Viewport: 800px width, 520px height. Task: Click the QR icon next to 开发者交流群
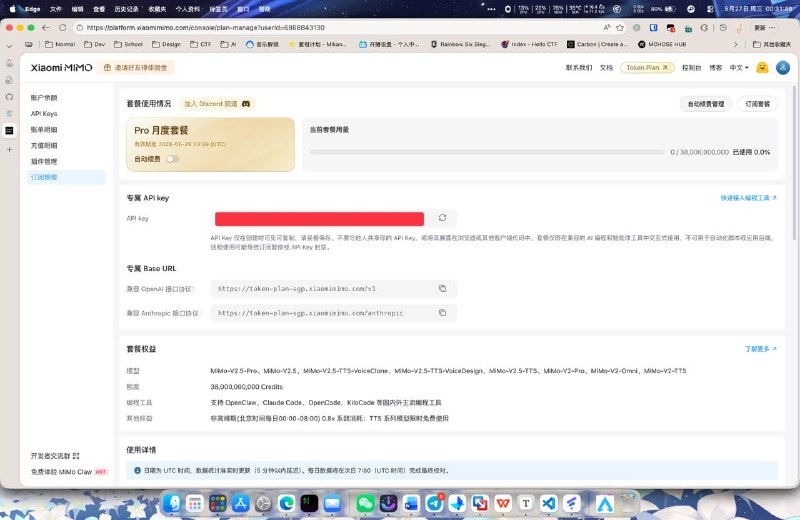(x=76, y=456)
